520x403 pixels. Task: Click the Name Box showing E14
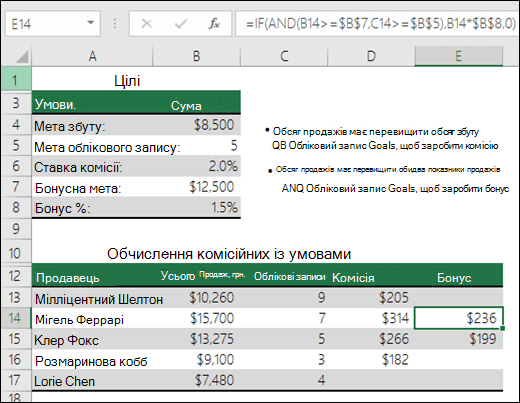click(x=53, y=24)
